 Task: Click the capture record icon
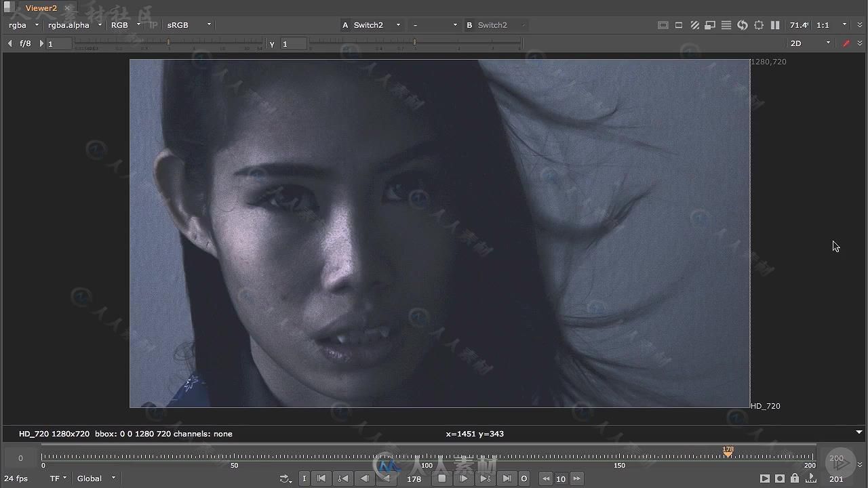pyautogui.click(x=780, y=479)
